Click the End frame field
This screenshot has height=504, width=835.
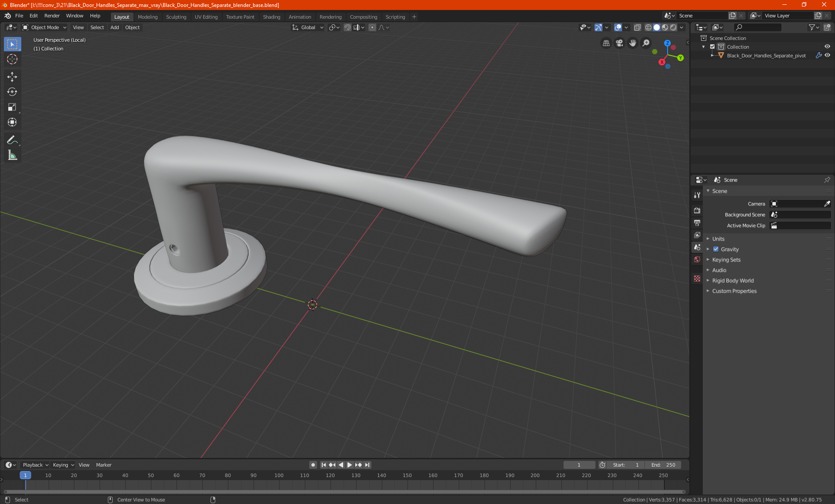click(x=663, y=465)
